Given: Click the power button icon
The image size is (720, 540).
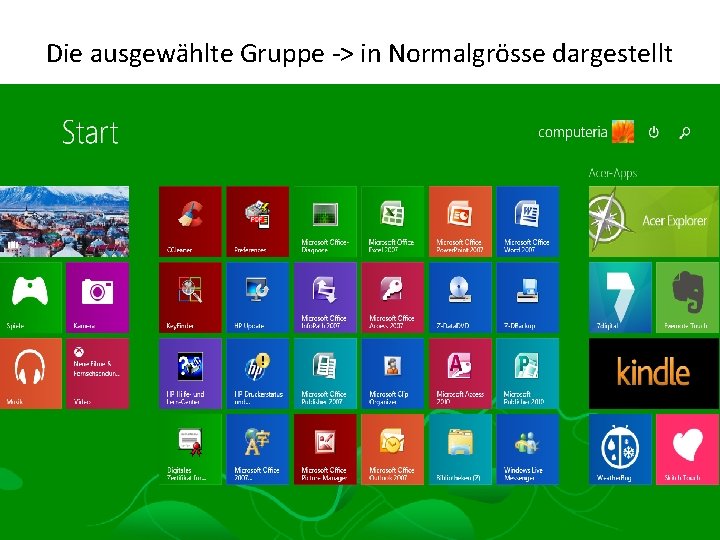Looking at the screenshot, I should (x=653, y=132).
